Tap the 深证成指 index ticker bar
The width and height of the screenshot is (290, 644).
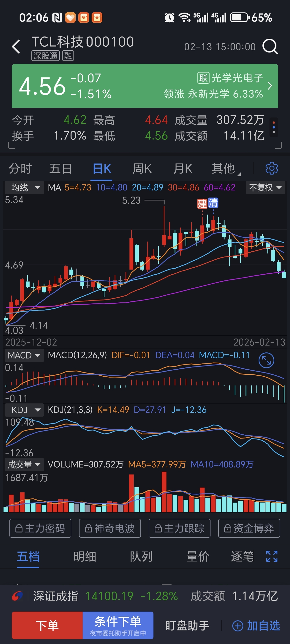click(x=145, y=596)
